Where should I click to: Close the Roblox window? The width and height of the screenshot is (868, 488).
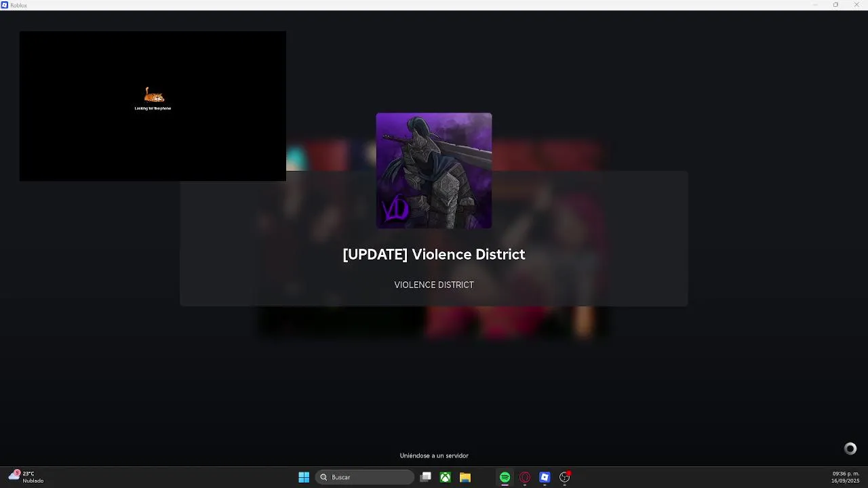(856, 5)
